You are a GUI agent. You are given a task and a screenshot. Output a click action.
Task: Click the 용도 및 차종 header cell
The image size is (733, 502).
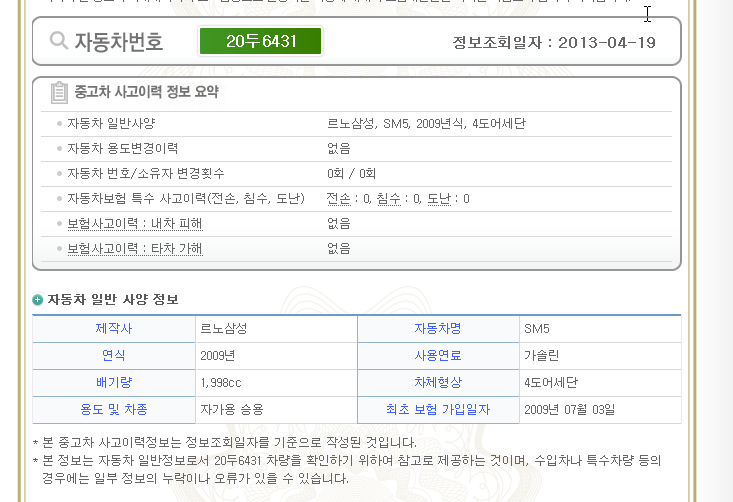(114, 410)
